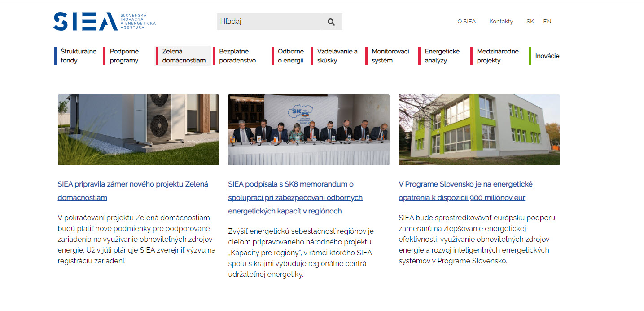
Task: Open the Kontakty page
Action: 501,21
